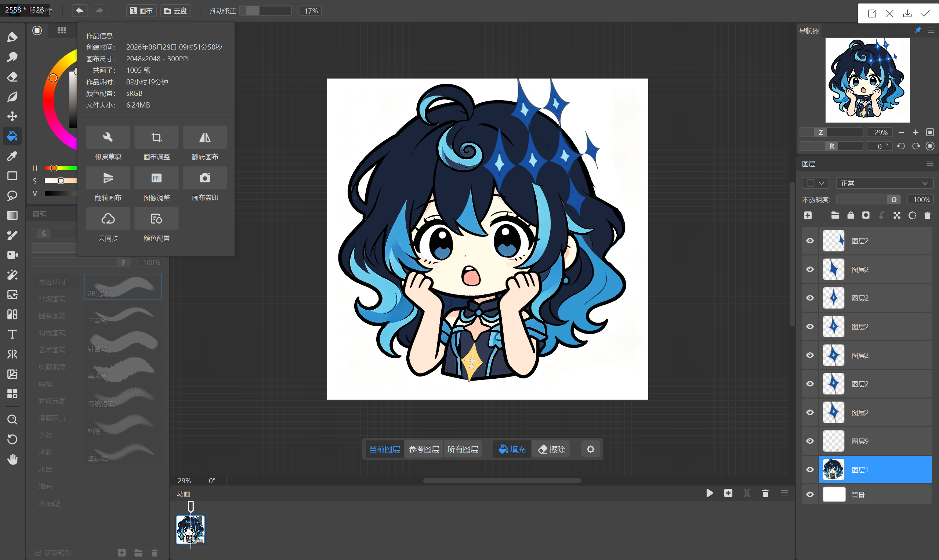Select the text tool

tap(12, 334)
